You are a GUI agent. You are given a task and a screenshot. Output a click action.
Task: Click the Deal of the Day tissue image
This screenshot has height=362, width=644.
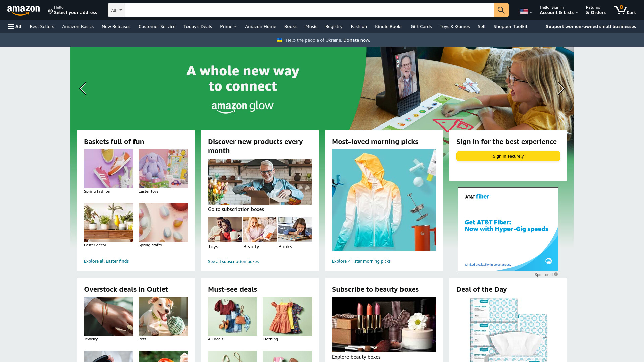click(508, 330)
